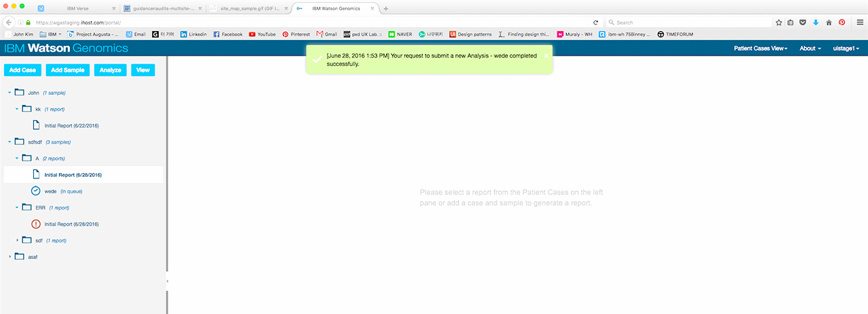Collapse the A sample node

coord(18,158)
